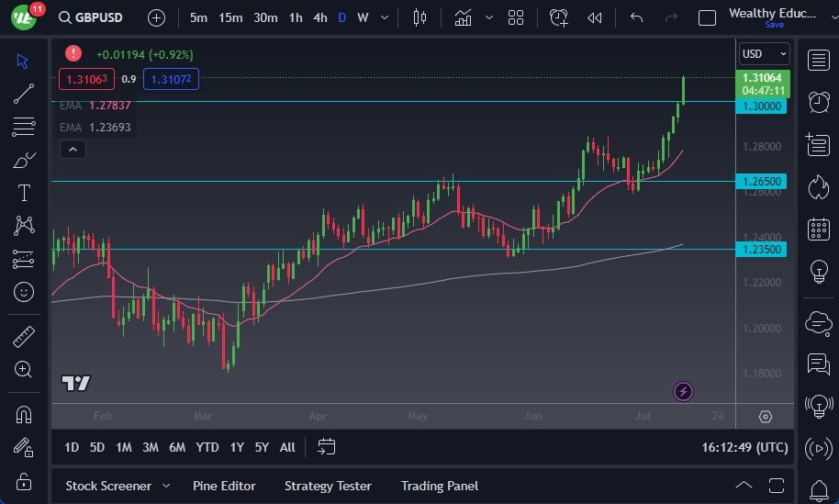Open the Pine Editor tab
The image size is (839, 504).
coord(224,486)
